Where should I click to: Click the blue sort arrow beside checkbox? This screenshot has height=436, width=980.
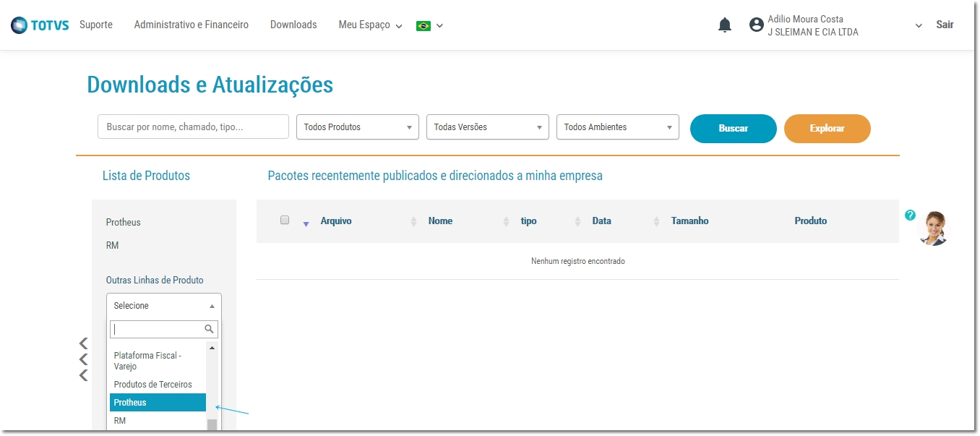point(306,224)
